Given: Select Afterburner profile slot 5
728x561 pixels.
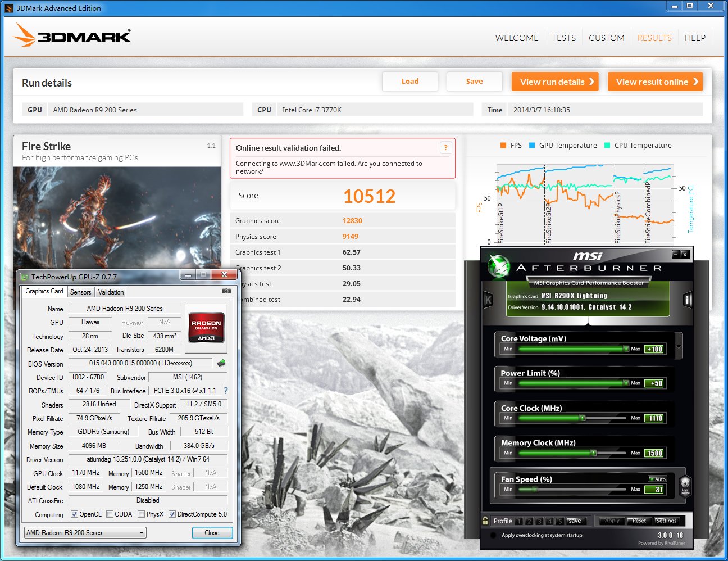Looking at the screenshot, I should click(x=559, y=521).
